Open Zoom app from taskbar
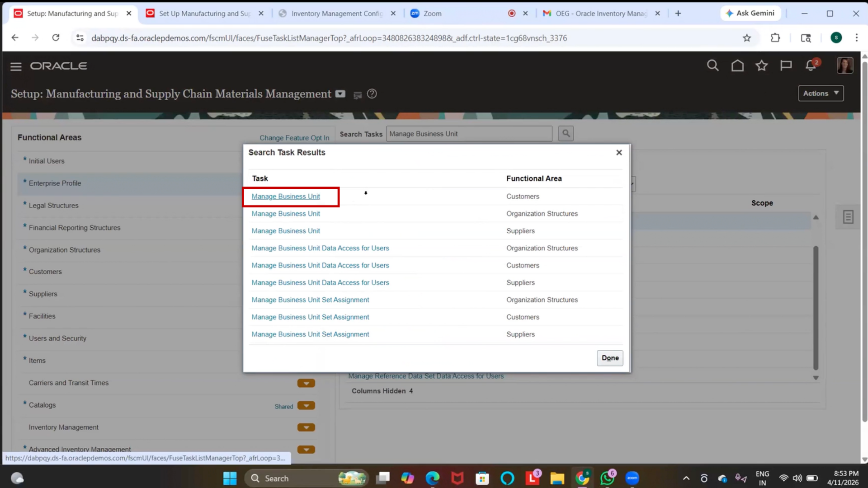868x488 pixels. (632, 478)
